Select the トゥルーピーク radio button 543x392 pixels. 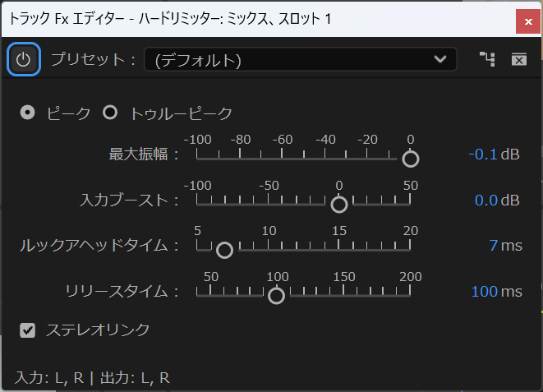click(110, 113)
